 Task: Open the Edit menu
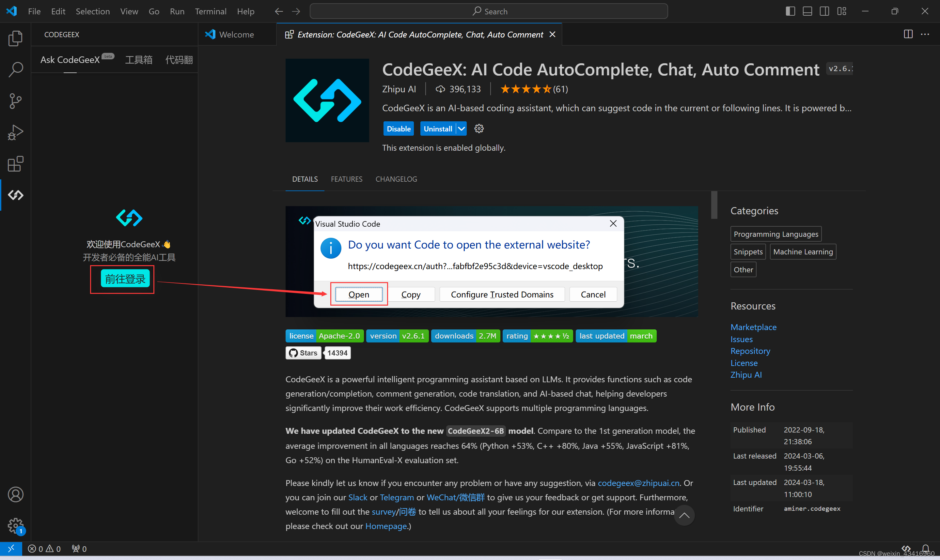pos(58,11)
